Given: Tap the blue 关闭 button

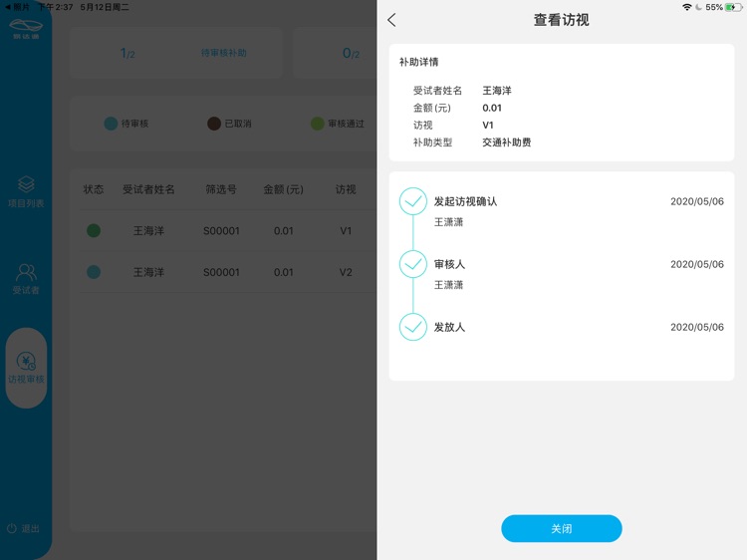Looking at the screenshot, I should 561,528.
